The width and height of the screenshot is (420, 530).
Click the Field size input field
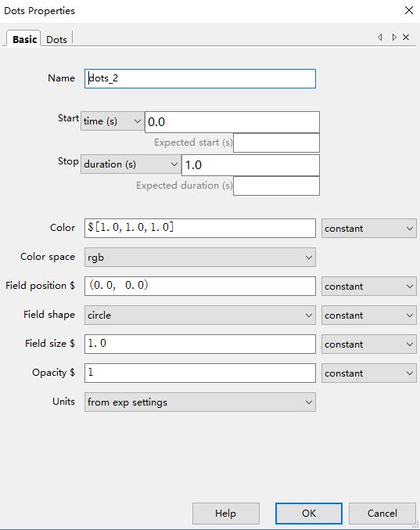click(x=200, y=344)
